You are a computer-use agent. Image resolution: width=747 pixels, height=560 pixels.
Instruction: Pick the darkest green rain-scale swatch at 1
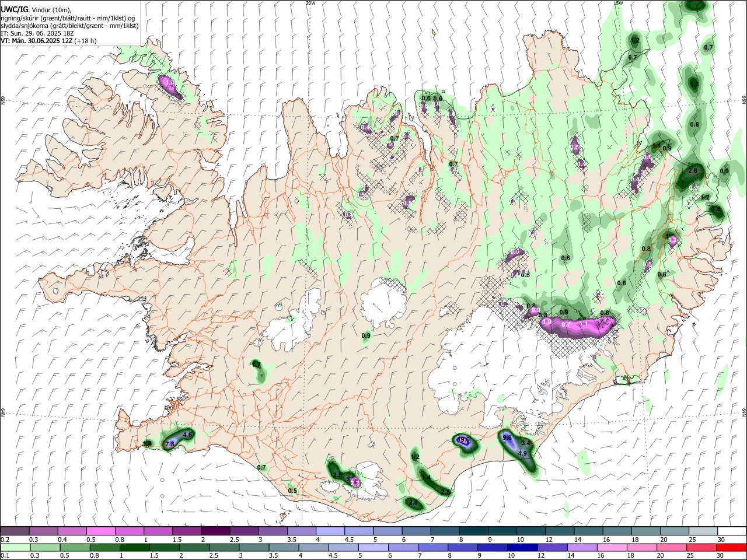point(135,547)
